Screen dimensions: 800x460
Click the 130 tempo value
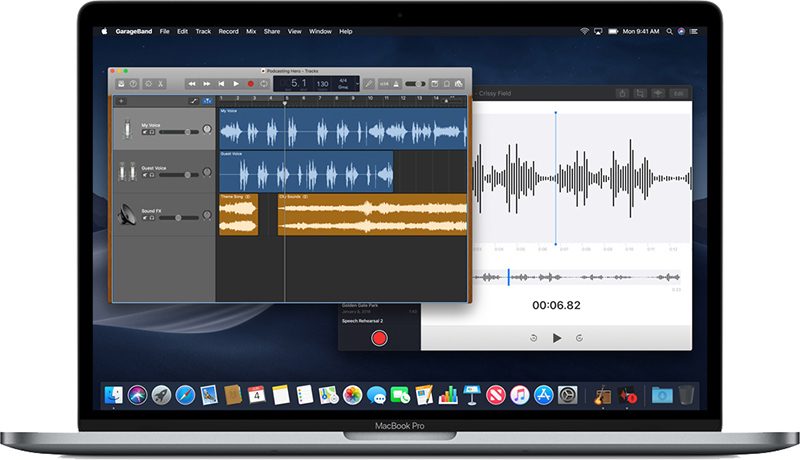pos(322,84)
